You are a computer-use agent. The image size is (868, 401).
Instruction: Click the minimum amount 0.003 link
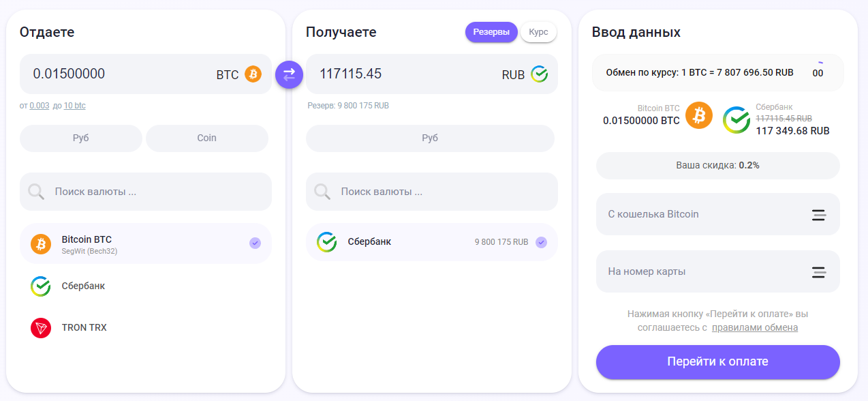pyautogui.click(x=39, y=106)
